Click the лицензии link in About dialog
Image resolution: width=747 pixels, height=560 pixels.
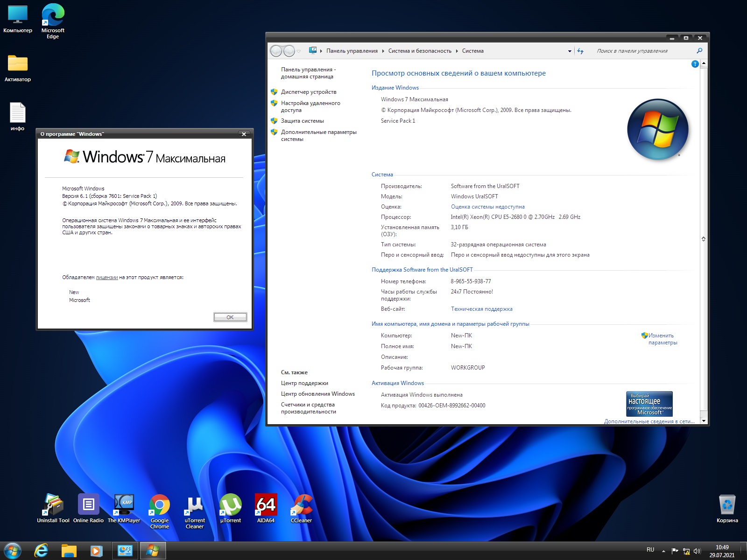[x=107, y=277]
